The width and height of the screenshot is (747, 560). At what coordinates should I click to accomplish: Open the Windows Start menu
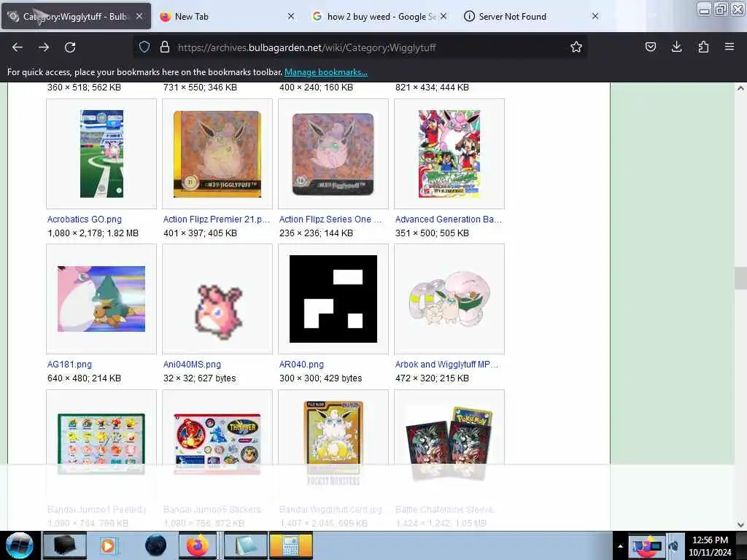click(19, 545)
